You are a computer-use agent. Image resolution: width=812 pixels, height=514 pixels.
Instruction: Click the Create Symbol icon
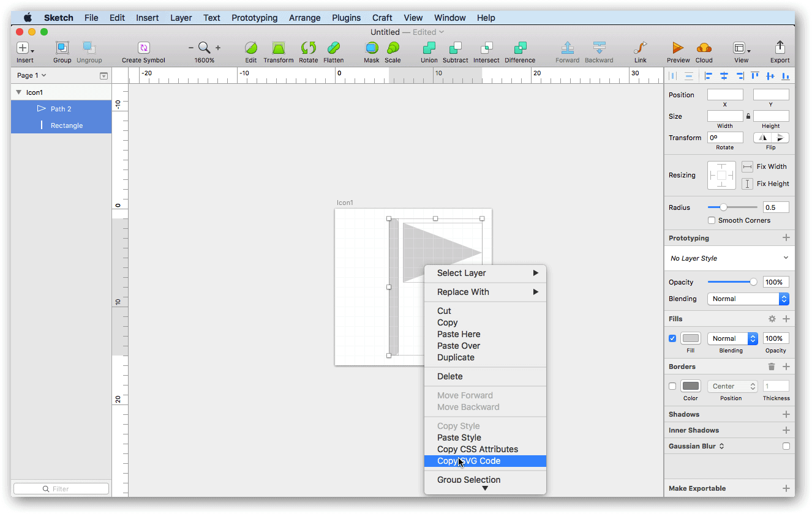pyautogui.click(x=143, y=48)
